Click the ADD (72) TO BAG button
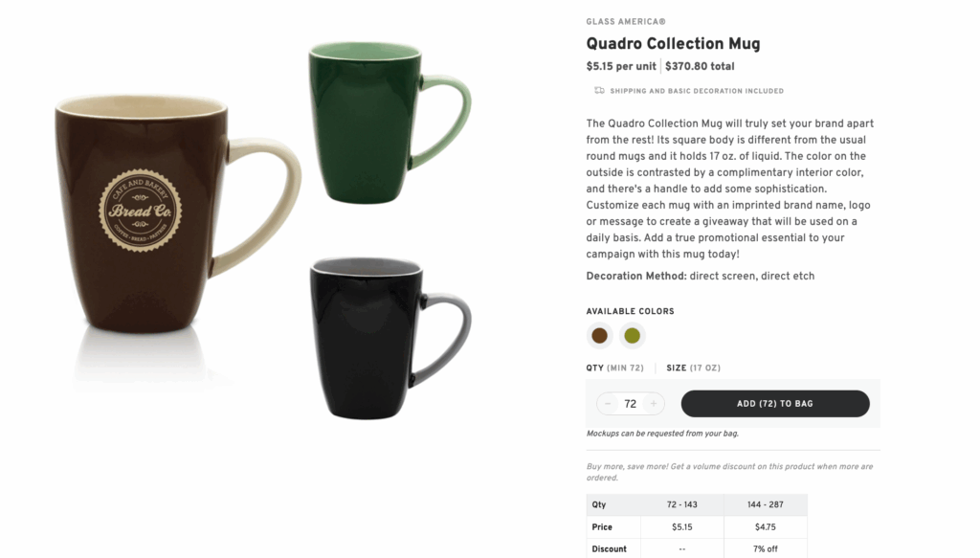The image size is (980, 558). [x=774, y=403]
